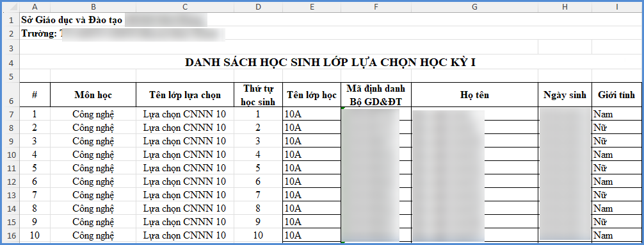Click student order "5" in column D
The height and width of the screenshot is (245, 644).
pyautogui.click(x=258, y=168)
